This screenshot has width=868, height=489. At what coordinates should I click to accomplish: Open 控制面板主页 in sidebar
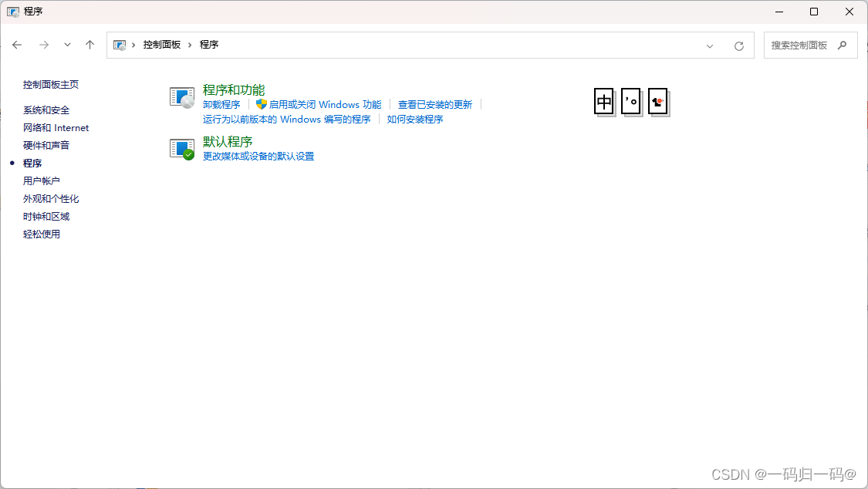coord(51,85)
